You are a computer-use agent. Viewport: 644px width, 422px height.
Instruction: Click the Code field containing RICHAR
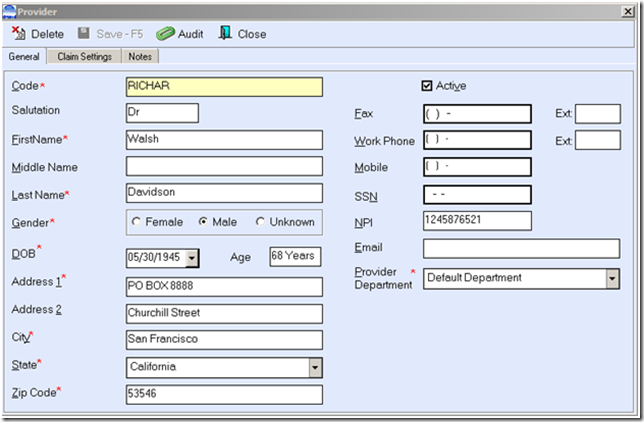(224, 87)
